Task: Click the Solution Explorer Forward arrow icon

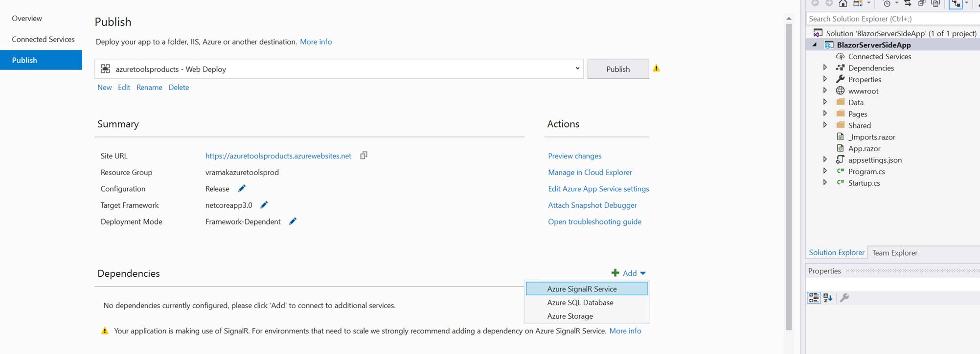Action: pyautogui.click(x=829, y=3)
